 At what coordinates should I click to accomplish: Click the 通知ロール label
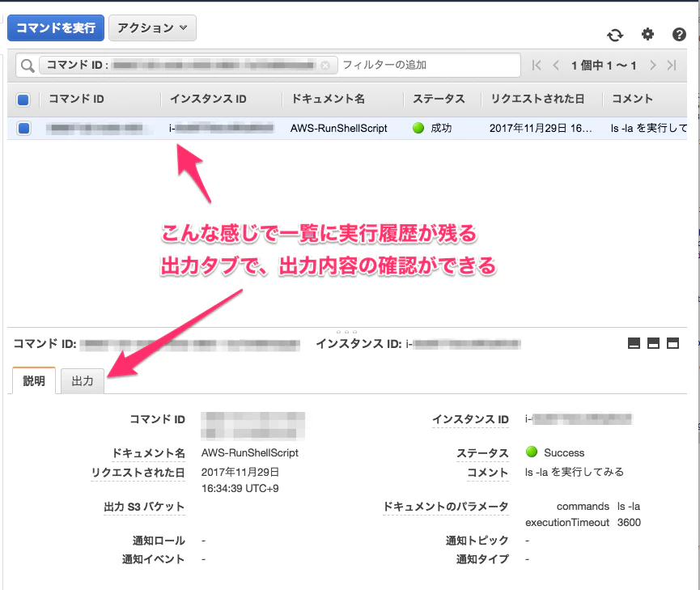[159, 541]
